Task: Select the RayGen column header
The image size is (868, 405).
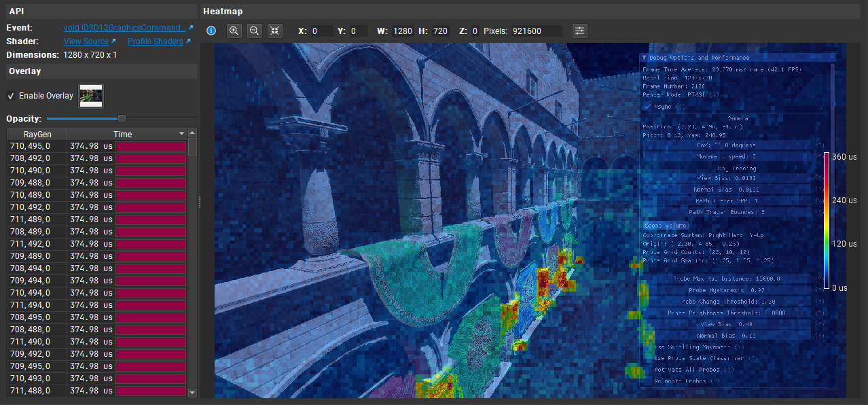Action: coord(37,134)
